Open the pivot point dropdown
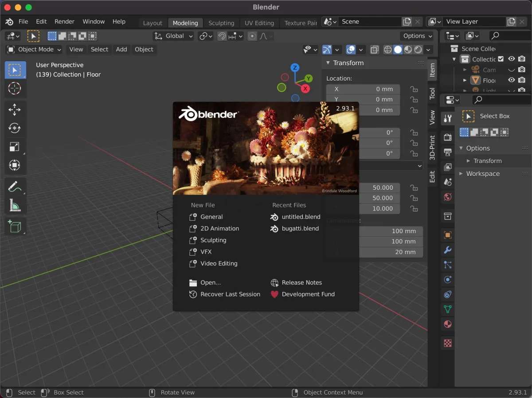This screenshot has height=398, width=532. tap(206, 36)
